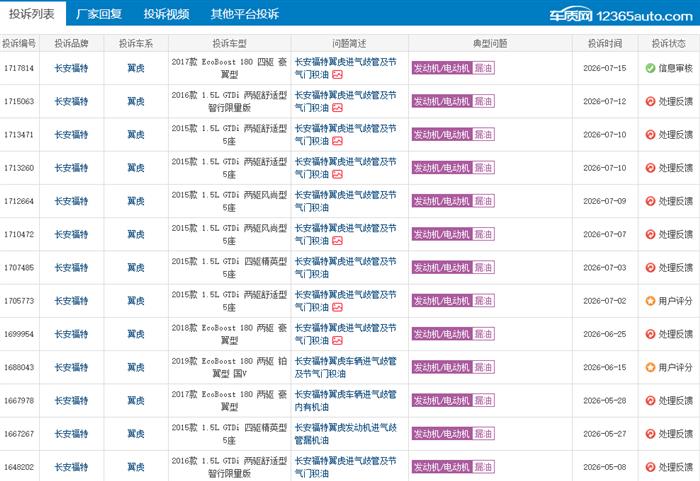Click model 2018款 EcoBoost 180 两驱 豪翼型

tap(229, 334)
